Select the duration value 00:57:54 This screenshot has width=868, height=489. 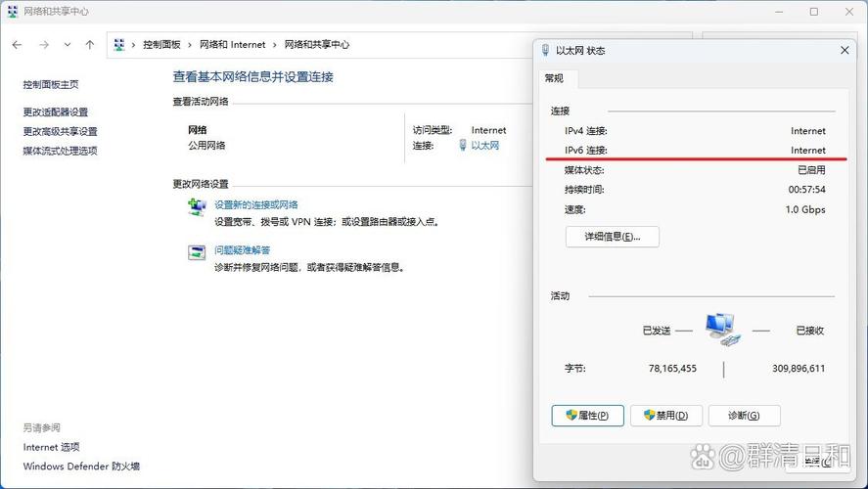click(x=807, y=190)
